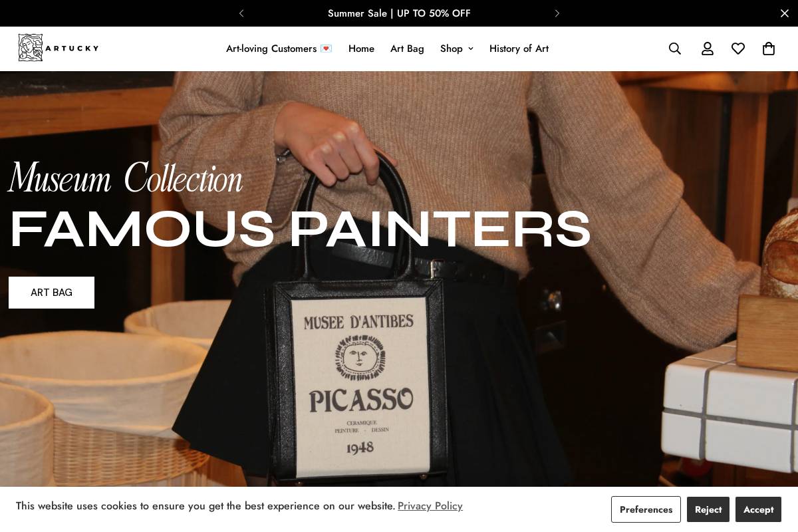Reject cookies
The image size is (798, 532).
click(708, 509)
